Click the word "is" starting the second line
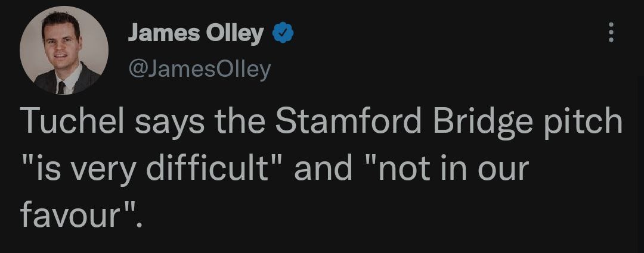 click(x=46, y=168)
